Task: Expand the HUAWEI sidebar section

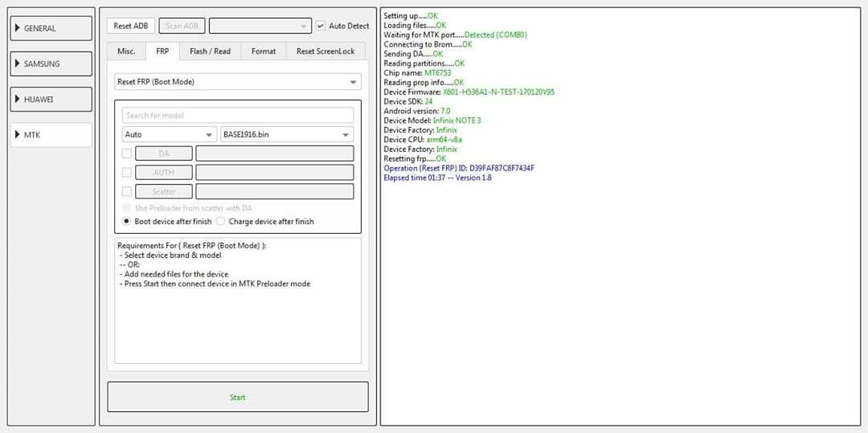Action: click(x=51, y=100)
